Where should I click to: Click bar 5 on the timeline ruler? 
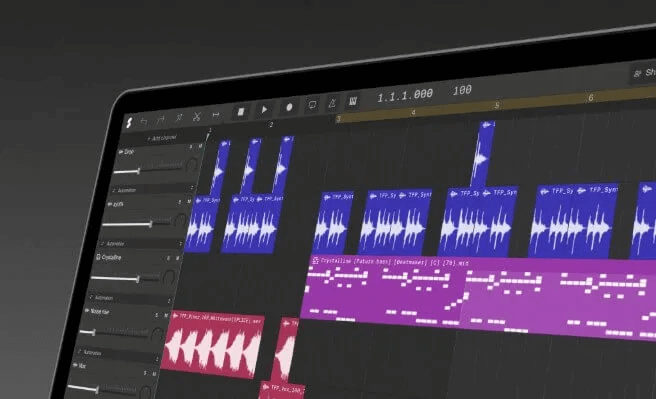[x=497, y=105]
